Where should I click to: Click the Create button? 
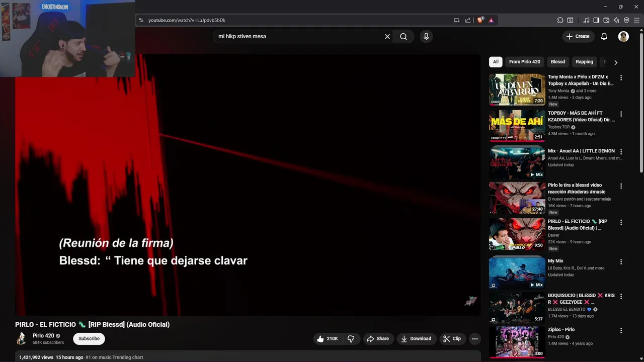pos(578,36)
